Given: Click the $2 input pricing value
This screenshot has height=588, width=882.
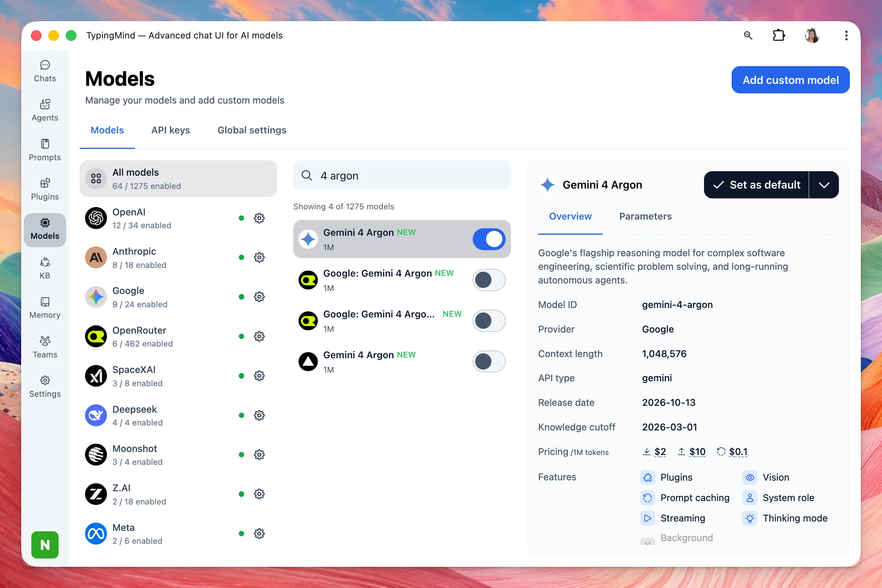Looking at the screenshot, I should [660, 452].
